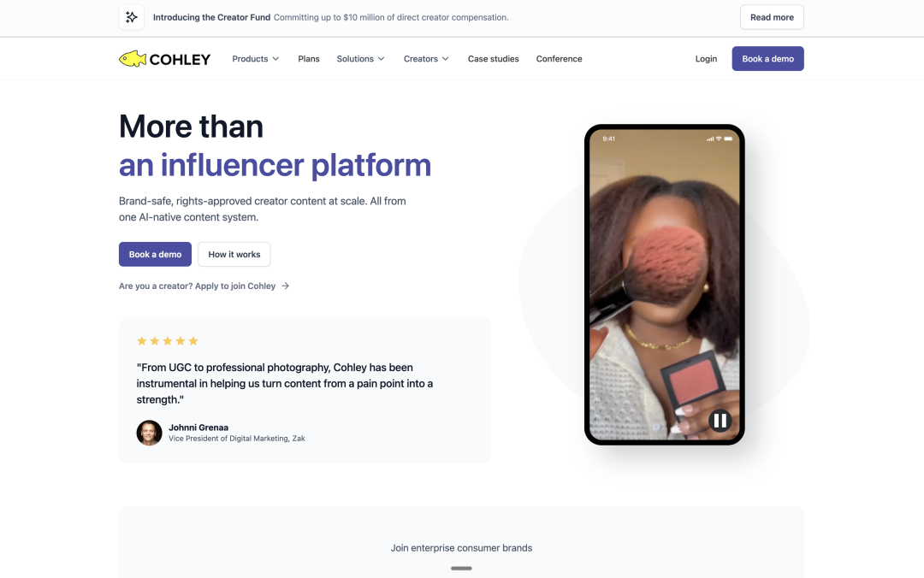Click the sparkle icon in announcement banner

132,17
